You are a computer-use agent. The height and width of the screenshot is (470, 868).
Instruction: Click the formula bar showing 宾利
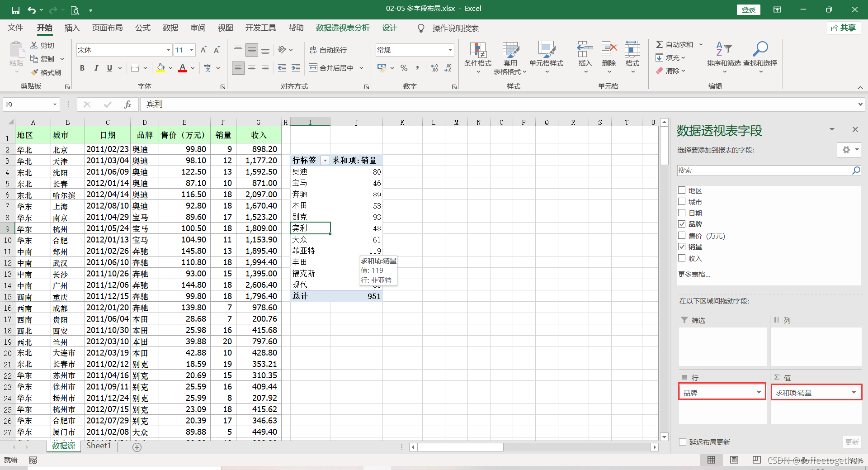(x=498, y=104)
